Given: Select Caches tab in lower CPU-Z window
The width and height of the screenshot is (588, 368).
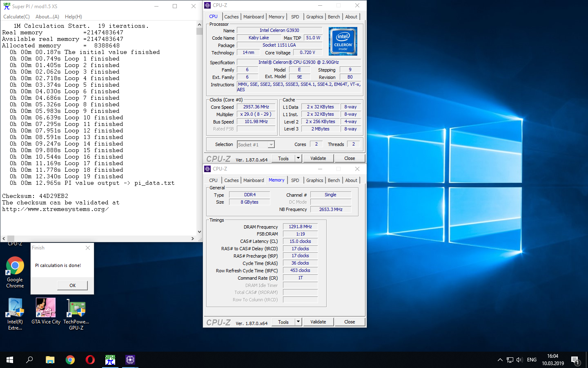Looking at the screenshot, I should click(232, 180).
